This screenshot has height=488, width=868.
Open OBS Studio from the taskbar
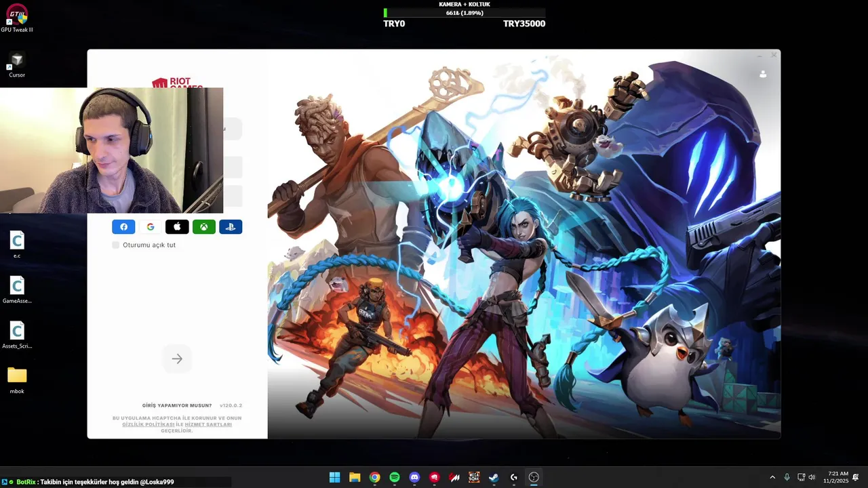pyautogui.click(x=534, y=477)
